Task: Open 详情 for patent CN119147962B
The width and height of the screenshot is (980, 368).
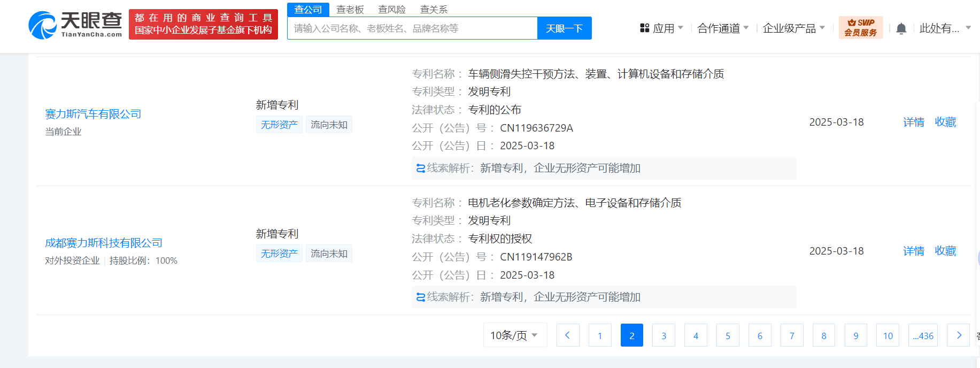Action: [x=914, y=251]
